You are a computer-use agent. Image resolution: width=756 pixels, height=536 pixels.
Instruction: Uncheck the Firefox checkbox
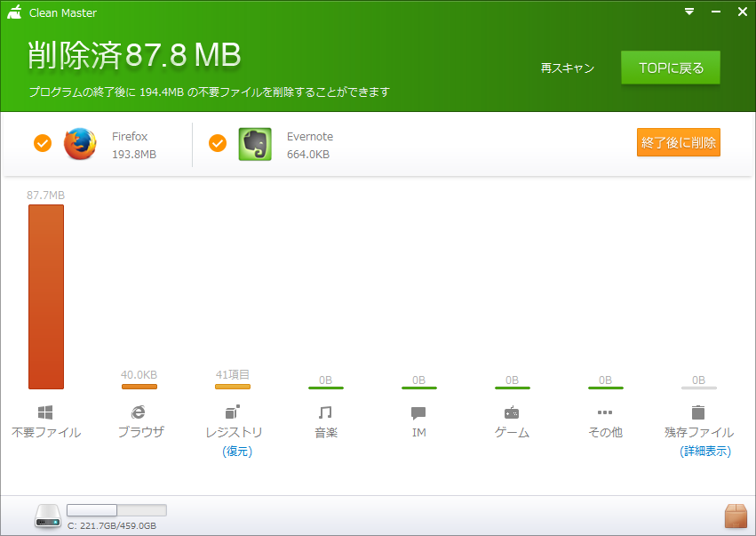[x=42, y=143]
